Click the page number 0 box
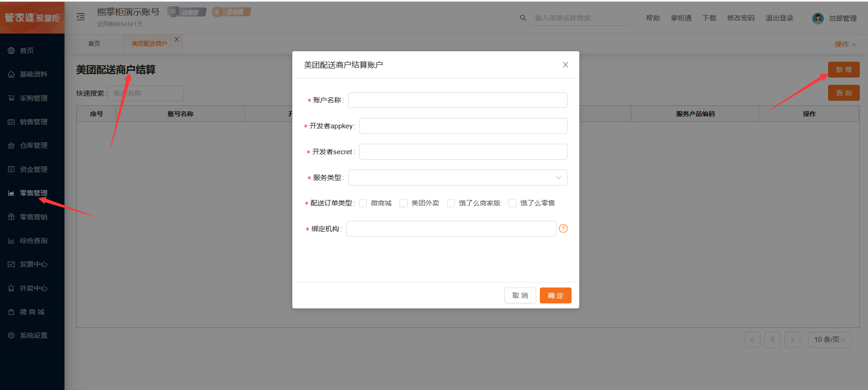The image size is (868, 390). 772,340
